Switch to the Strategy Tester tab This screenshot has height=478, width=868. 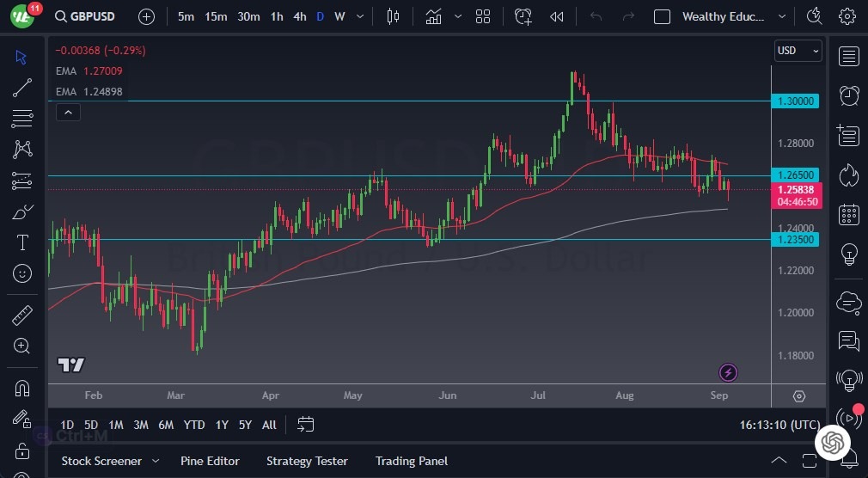(307, 462)
